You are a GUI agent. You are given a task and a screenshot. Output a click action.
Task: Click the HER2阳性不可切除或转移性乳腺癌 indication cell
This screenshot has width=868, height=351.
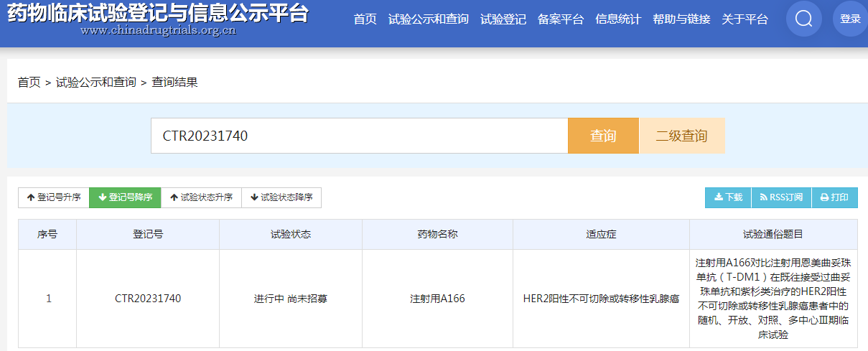(x=601, y=299)
